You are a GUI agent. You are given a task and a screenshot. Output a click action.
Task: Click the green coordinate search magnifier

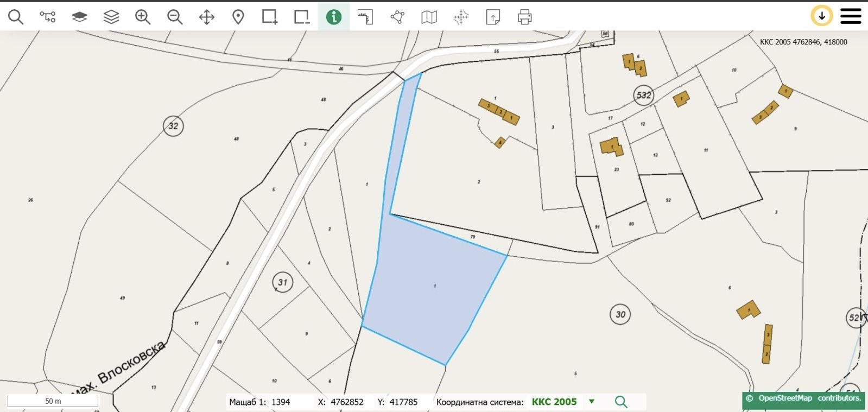(621, 402)
